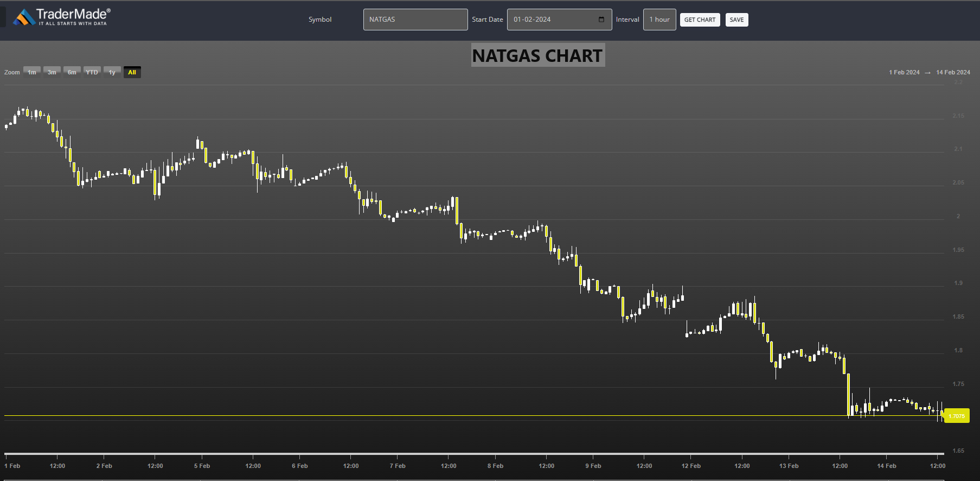Click the Zoom label
Viewport: 980px width, 481px height.
pos(12,72)
